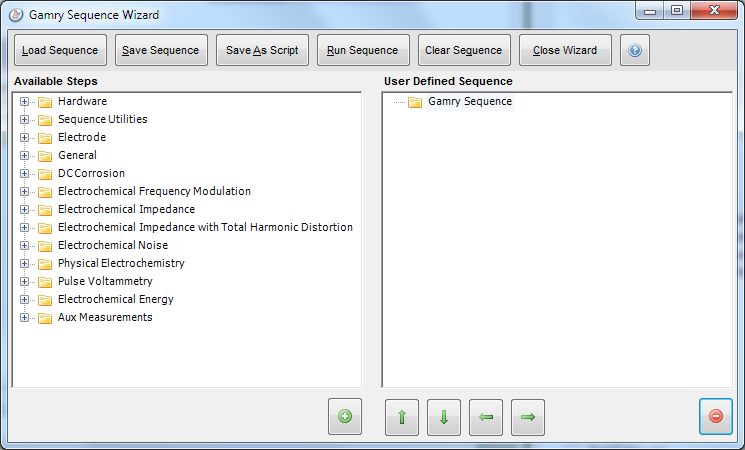Image resolution: width=745 pixels, height=450 pixels.
Task: Click the Electrochemical Noise folder icon
Action: (x=45, y=246)
